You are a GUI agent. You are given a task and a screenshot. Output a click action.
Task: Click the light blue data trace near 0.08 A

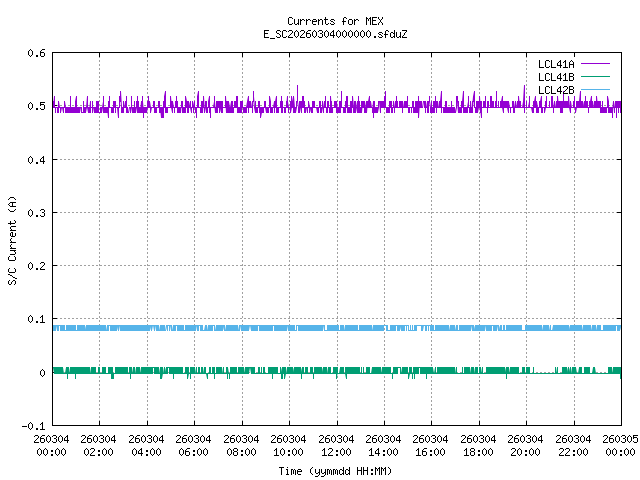pyautogui.click(x=300, y=328)
